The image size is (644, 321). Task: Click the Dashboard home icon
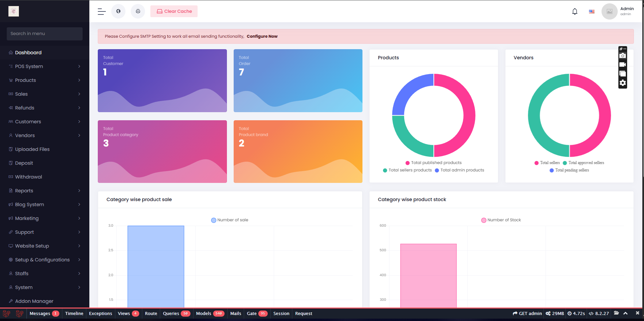tap(11, 53)
